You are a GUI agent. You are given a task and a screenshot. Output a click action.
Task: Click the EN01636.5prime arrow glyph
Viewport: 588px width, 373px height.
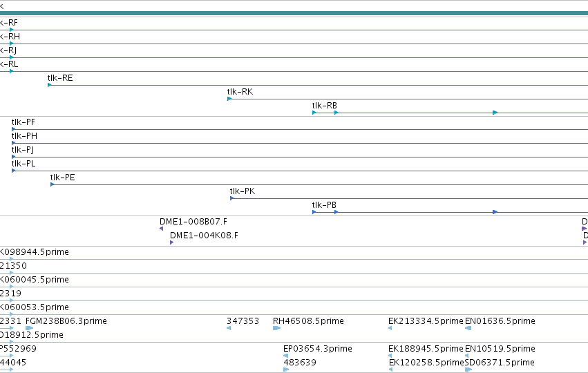pos(468,328)
